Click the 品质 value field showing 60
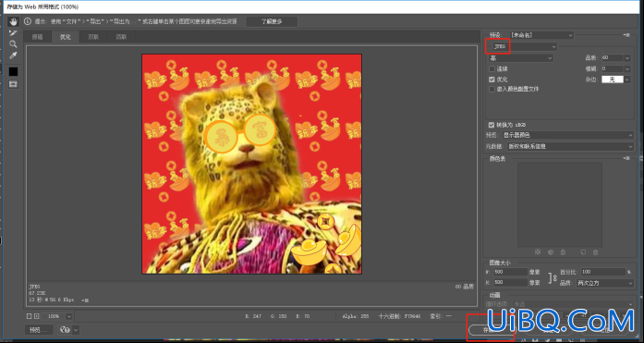644x343 pixels. [x=612, y=58]
